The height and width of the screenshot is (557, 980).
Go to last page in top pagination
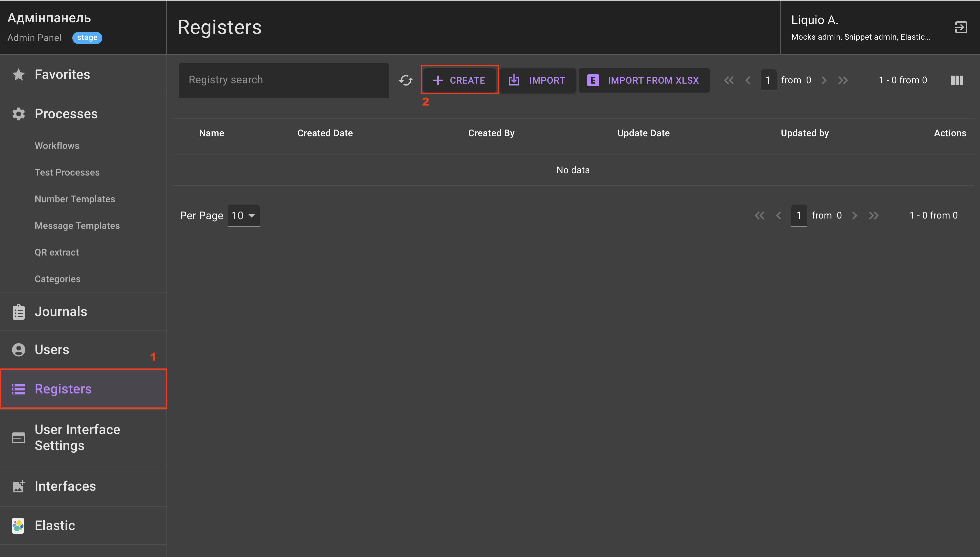click(x=843, y=80)
